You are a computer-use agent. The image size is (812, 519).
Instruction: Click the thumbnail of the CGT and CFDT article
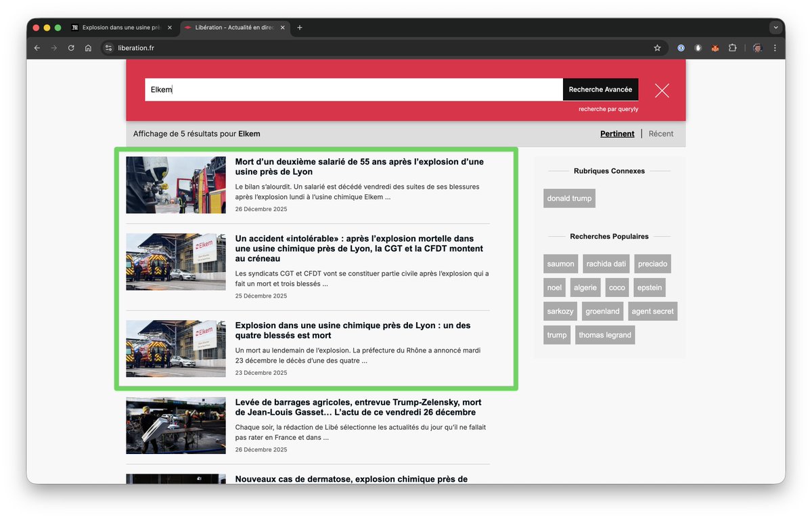[176, 262]
